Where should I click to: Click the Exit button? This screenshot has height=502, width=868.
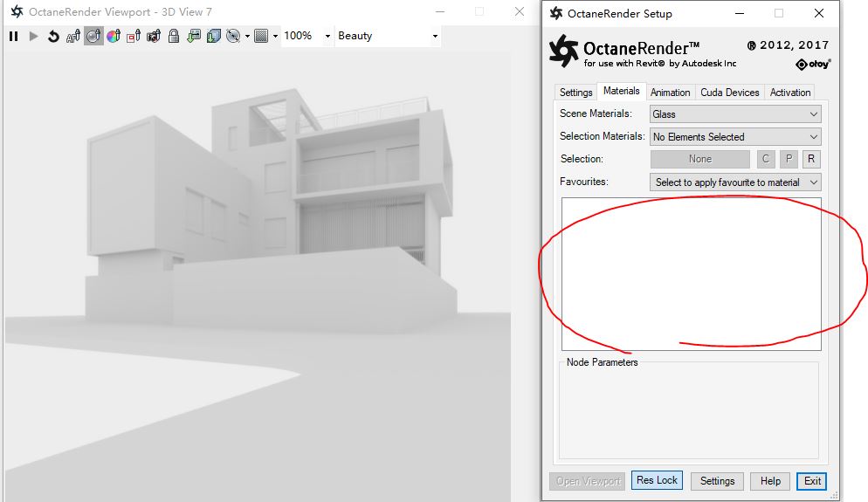point(812,481)
